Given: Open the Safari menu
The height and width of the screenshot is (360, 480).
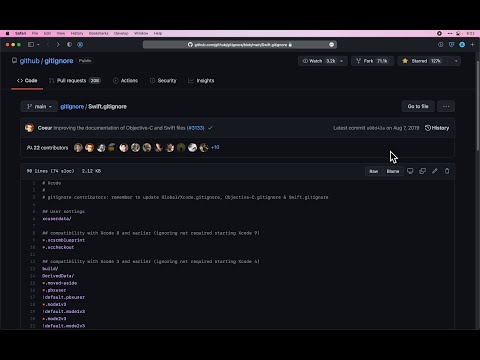Looking at the screenshot, I should pyautogui.click(x=20, y=33).
